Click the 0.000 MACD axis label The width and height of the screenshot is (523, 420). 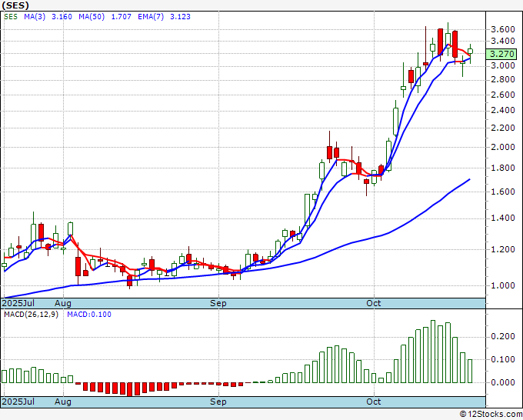click(x=503, y=382)
